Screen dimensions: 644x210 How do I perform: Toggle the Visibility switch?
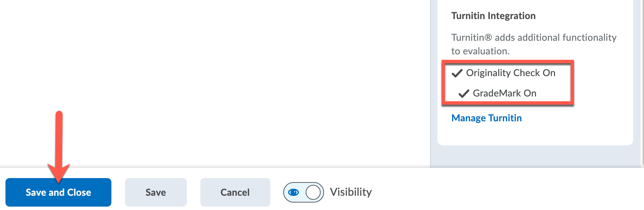click(303, 192)
